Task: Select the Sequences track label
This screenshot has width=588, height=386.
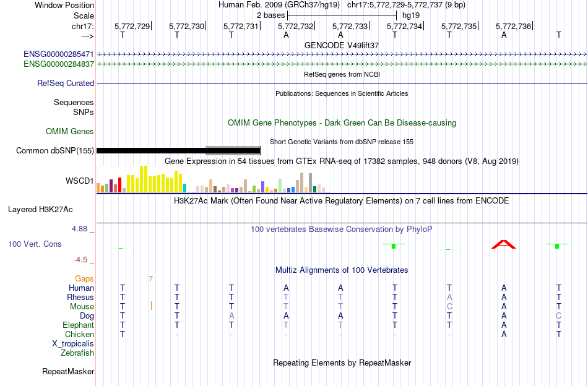Action: click(74, 102)
